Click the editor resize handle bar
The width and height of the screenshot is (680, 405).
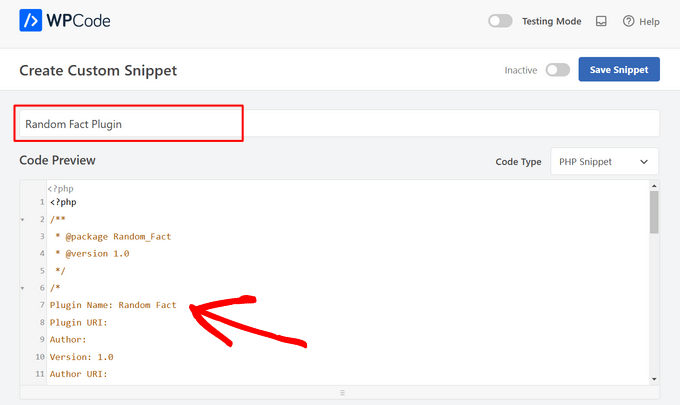point(339,392)
